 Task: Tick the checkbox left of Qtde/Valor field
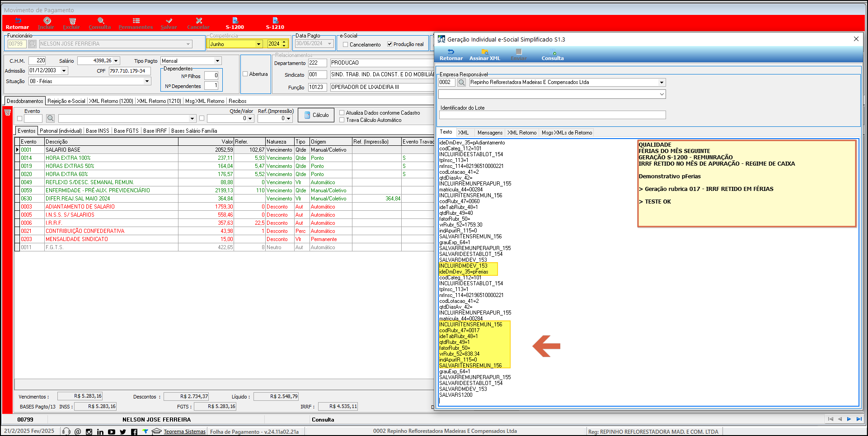(202, 118)
